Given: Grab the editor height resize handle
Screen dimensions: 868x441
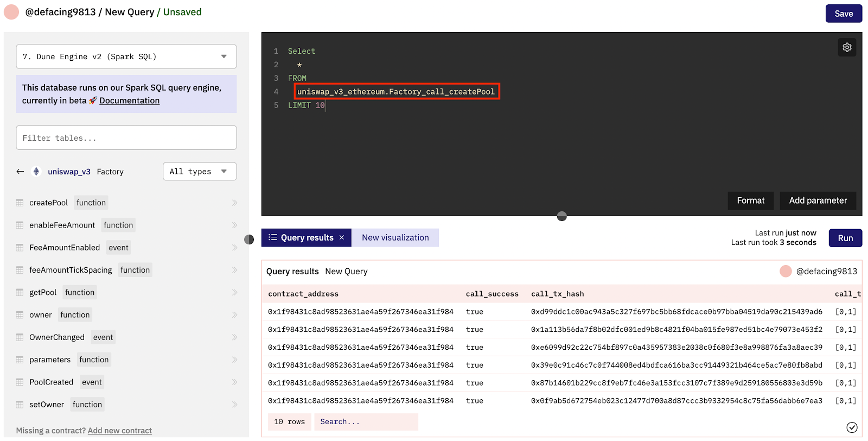Looking at the screenshot, I should pyautogui.click(x=562, y=216).
